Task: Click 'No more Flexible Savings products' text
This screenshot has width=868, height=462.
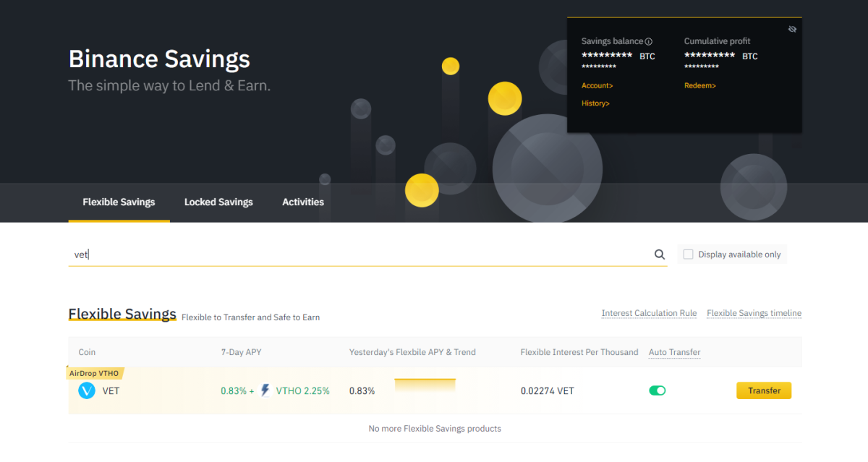Action: (x=435, y=429)
